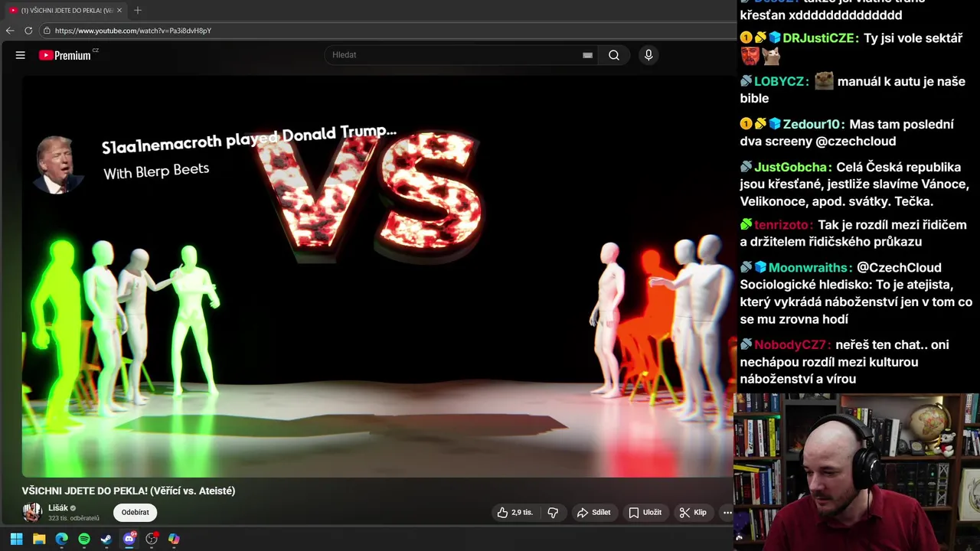Image resolution: width=980 pixels, height=551 pixels.
Task: Open the on-screen keyboard icon in the search box
Action: click(587, 55)
